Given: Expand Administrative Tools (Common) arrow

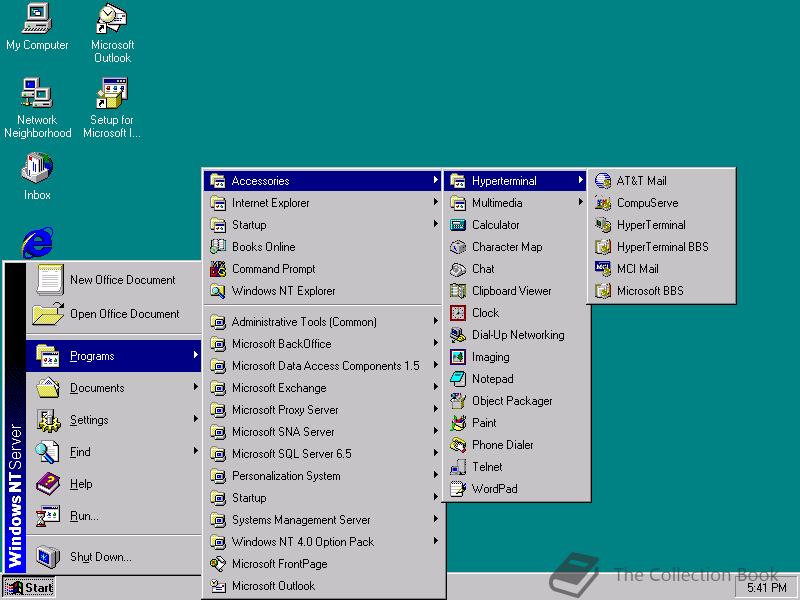Looking at the screenshot, I should 435,321.
